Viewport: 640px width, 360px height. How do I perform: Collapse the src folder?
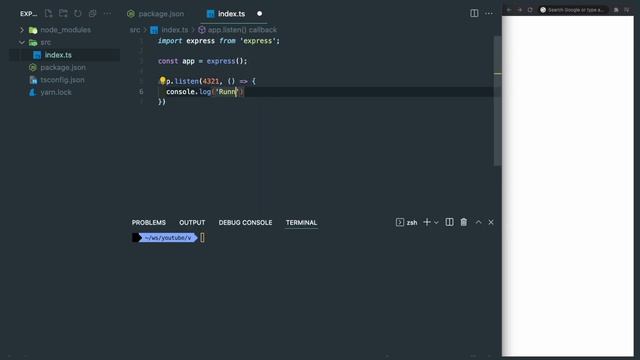(22, 42)
